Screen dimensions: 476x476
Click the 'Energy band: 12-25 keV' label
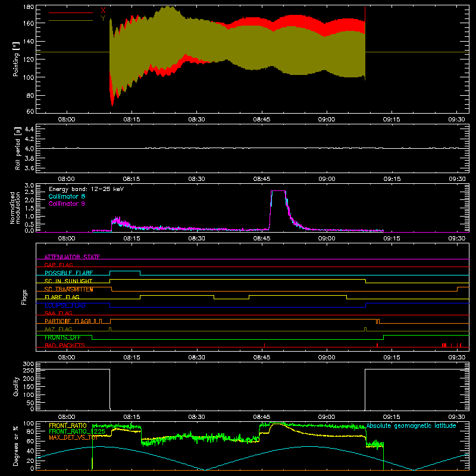click(x=86, y=189)
